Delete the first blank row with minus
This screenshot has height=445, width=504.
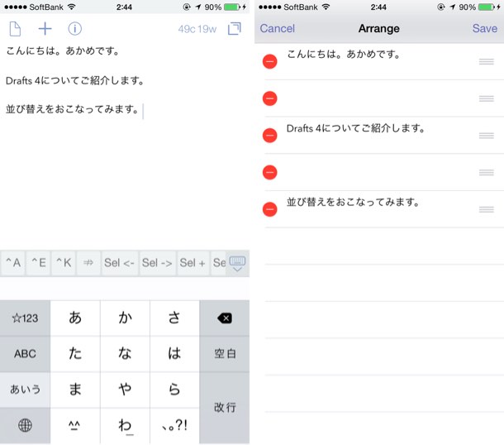[269, 98]
